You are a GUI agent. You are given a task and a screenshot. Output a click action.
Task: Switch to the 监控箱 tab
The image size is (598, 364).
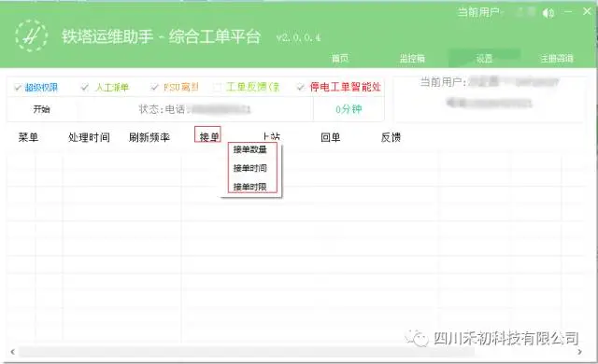click(x=412, y=58)
